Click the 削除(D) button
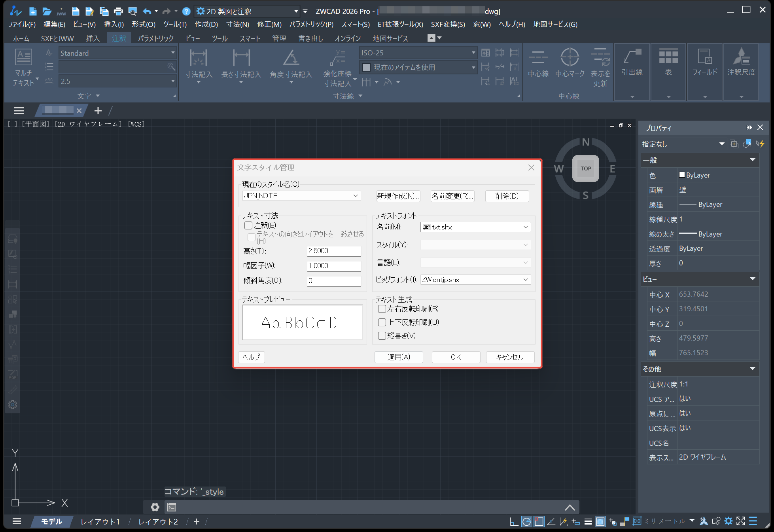 pyautogui.click(x=507, y=196)
